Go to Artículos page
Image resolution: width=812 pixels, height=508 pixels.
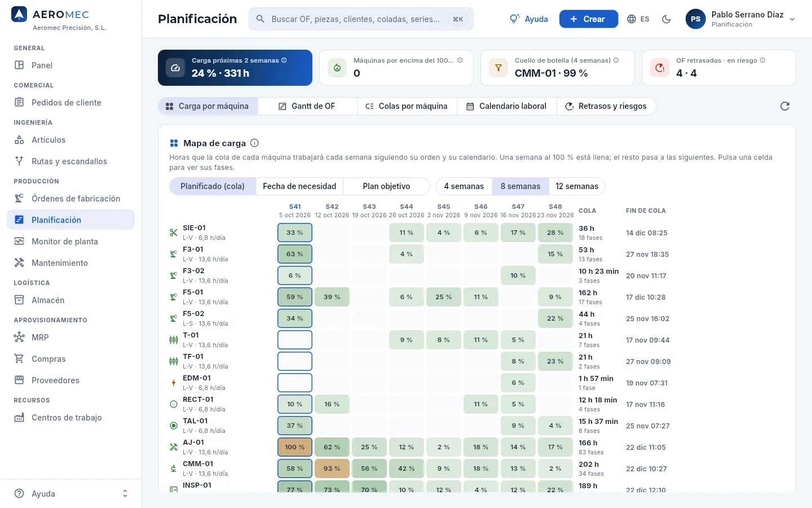coord(70,140)
